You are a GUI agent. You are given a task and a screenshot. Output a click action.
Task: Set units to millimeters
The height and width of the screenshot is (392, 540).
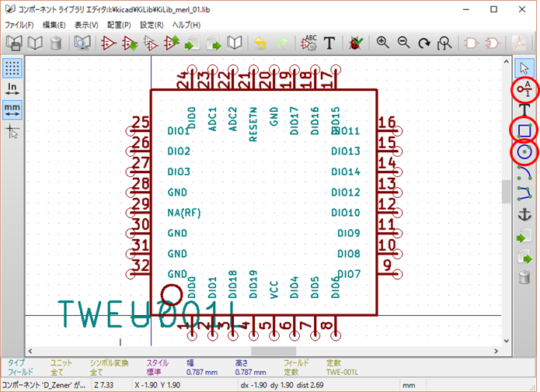pyautogui.click(x=12, y=109)
